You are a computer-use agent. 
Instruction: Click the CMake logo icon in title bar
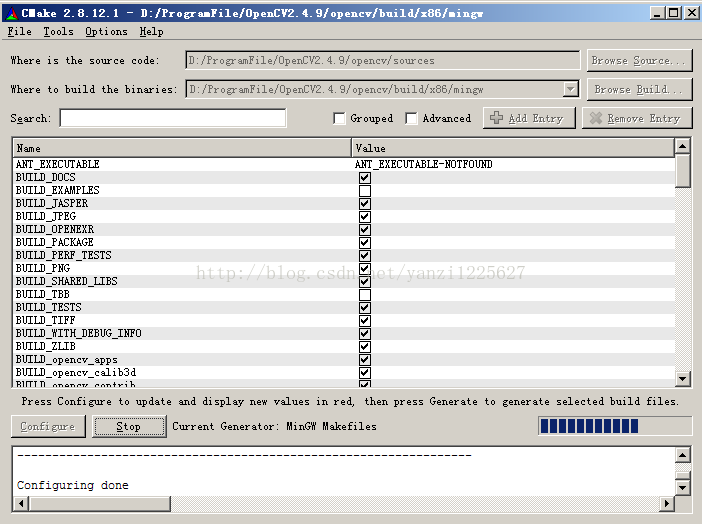pos(12,13)
